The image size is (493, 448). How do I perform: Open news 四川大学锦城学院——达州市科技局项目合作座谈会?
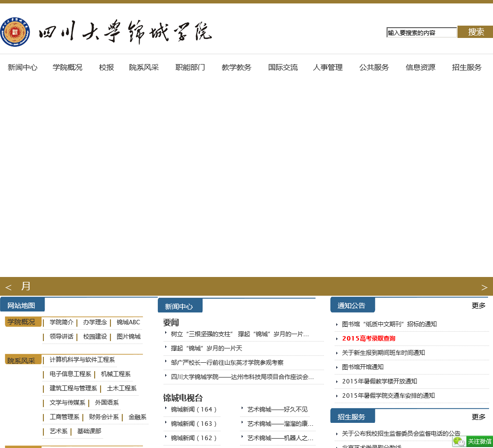pyautogui.click(x=242, y=377)
